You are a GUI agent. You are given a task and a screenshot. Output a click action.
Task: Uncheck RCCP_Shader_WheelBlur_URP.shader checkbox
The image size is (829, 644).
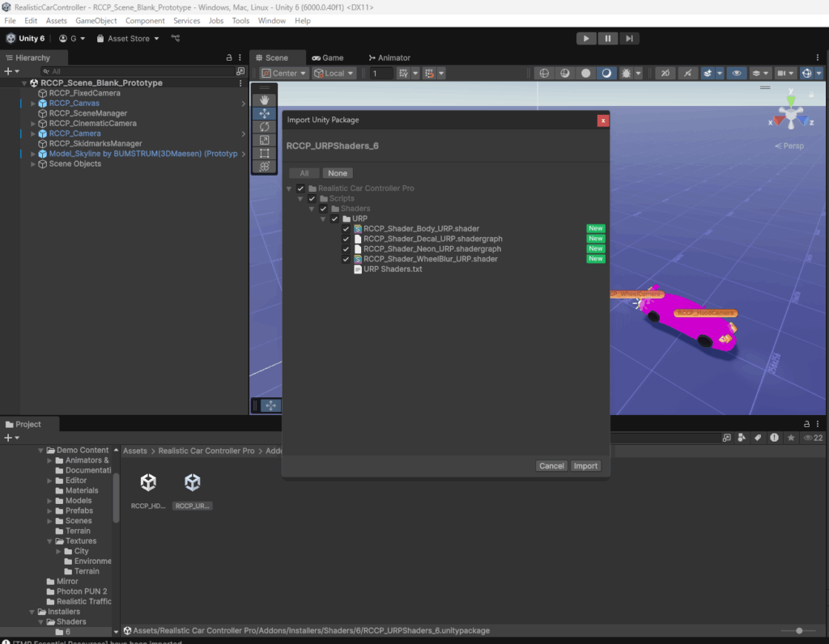point(346,259)
